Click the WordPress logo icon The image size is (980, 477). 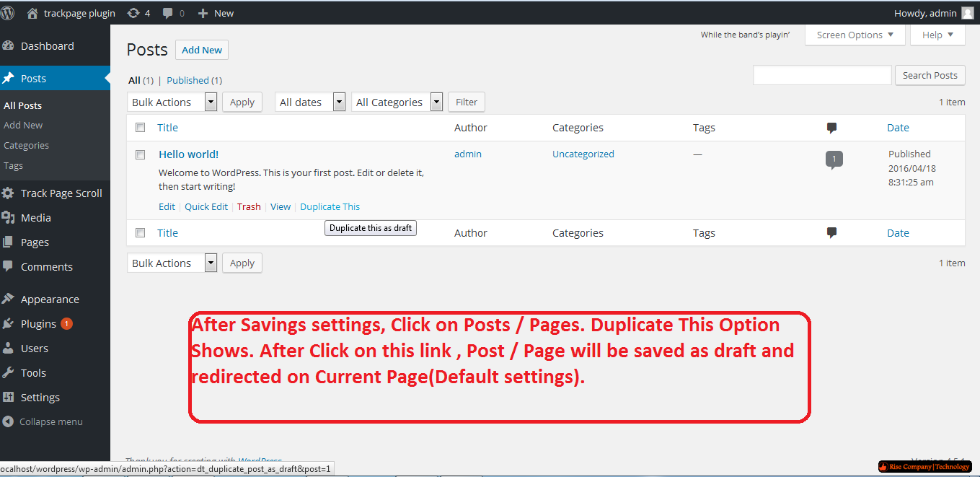[8, 13]
